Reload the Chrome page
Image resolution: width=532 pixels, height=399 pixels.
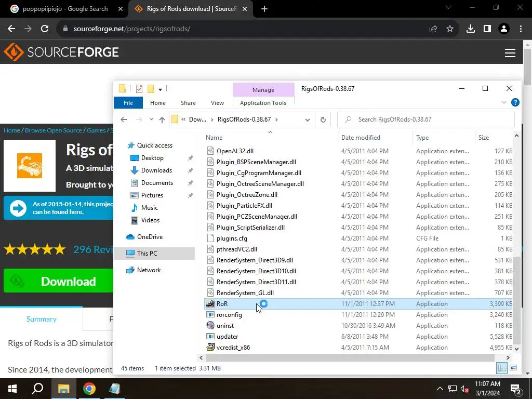coord(45,29)
